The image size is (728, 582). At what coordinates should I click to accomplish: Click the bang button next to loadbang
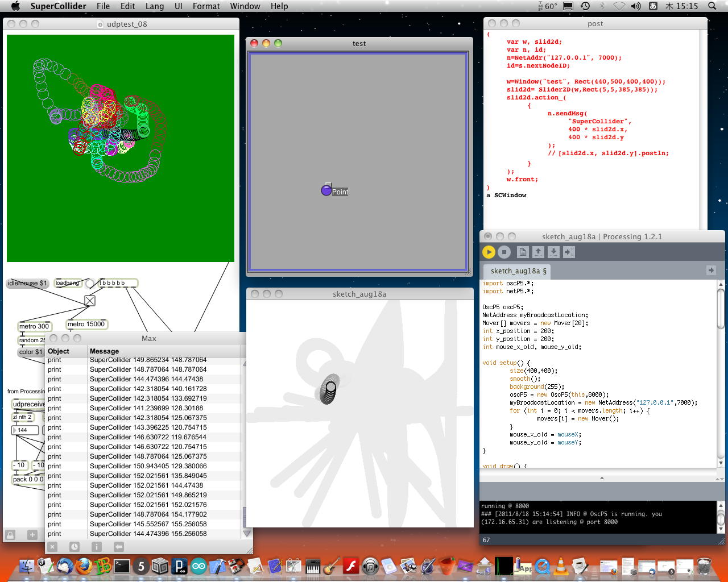pyautogui.click(x=90, y=284)
